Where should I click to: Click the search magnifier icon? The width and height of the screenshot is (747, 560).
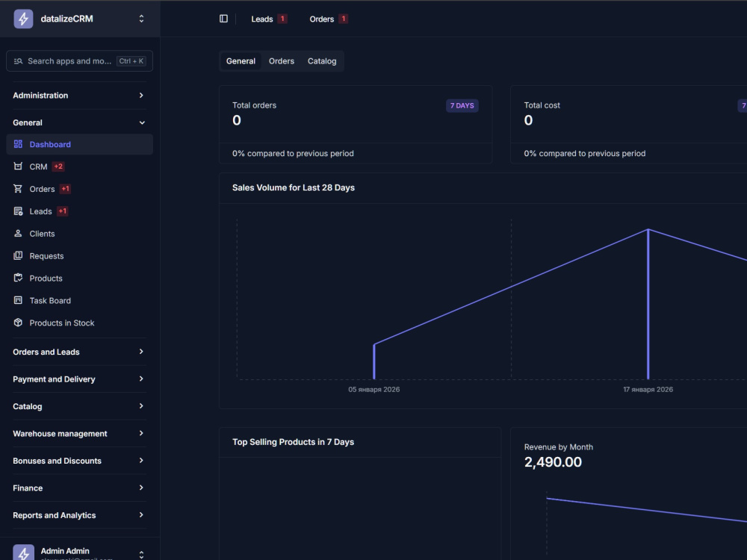click(18, 61)
